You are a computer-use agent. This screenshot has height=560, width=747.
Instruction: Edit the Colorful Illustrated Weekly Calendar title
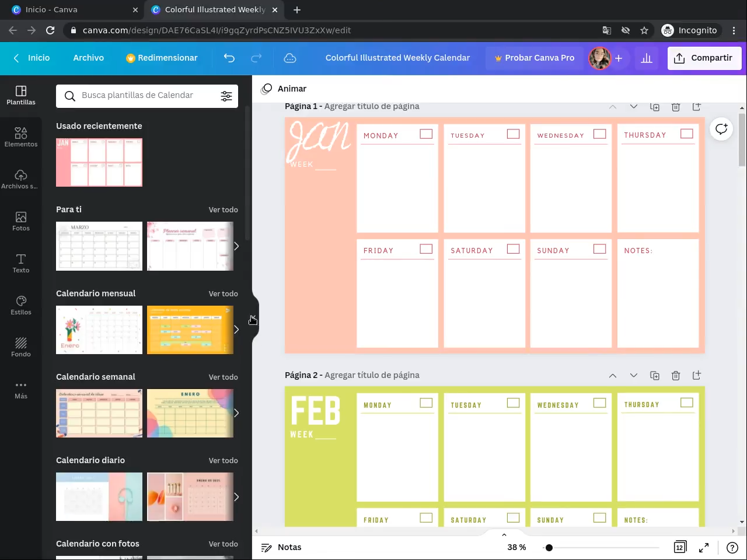point(397,58)
